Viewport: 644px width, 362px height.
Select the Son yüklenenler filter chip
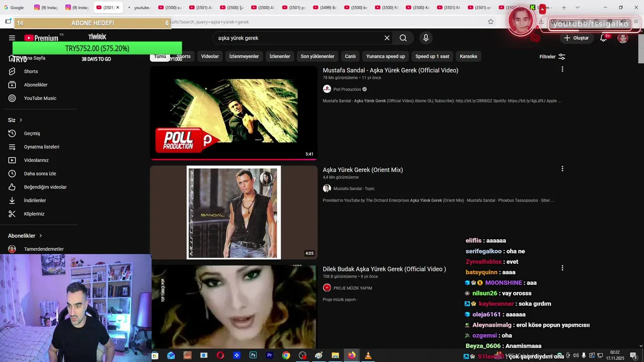[x=317, y=56]
